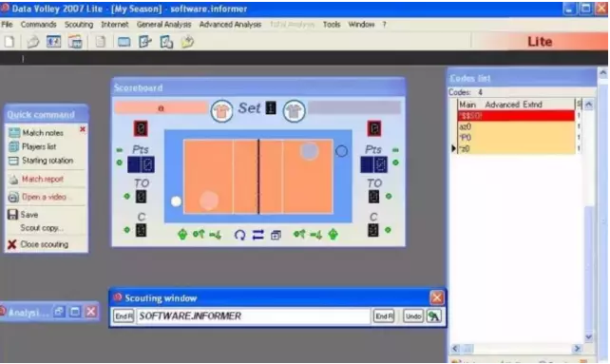610x364 pixels.
Task: Select the arrow-marked z0 code row
Action: click(x=516, y=148)
